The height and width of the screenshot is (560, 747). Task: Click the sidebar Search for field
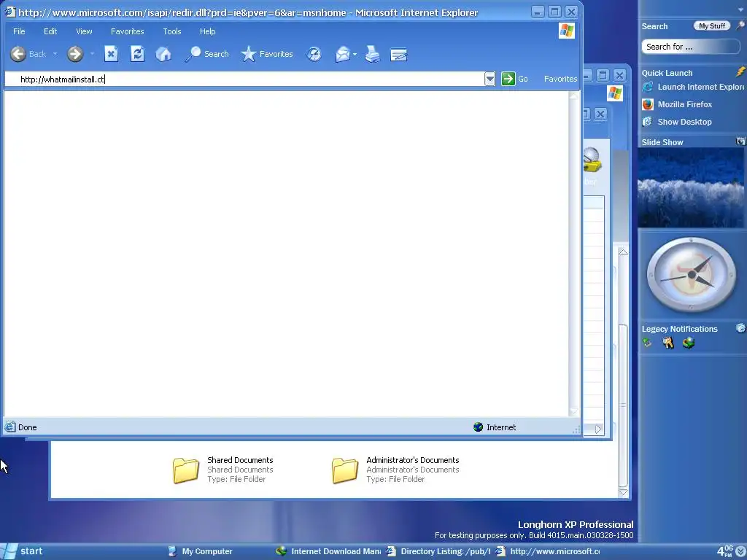point(690,47)
